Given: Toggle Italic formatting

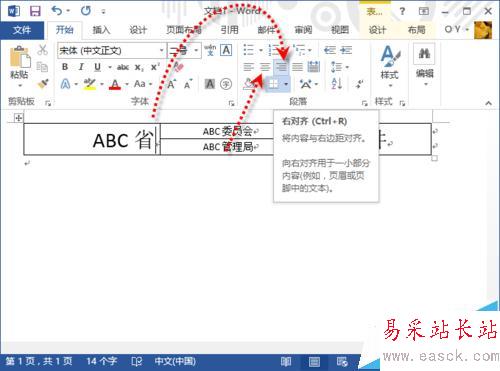Looking at the screenshot, I should click(81, 67).
